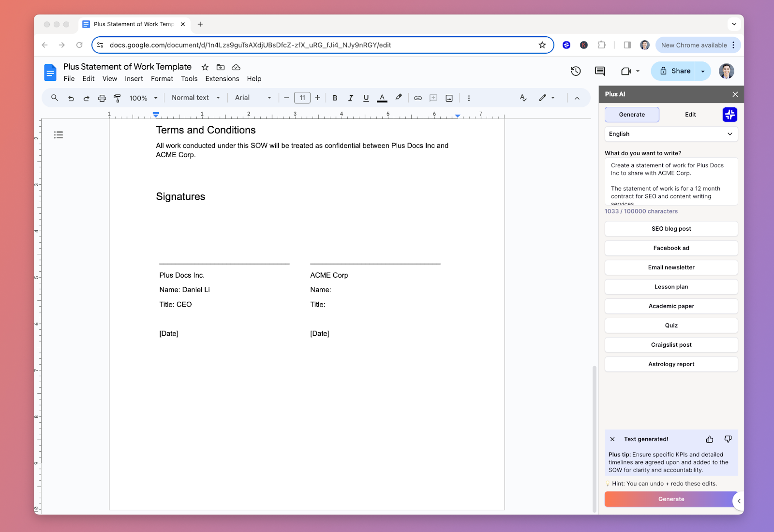Open the View menu
Image resolution: width=774 pixels, height=532 pixels.
(x=110, y=79)
